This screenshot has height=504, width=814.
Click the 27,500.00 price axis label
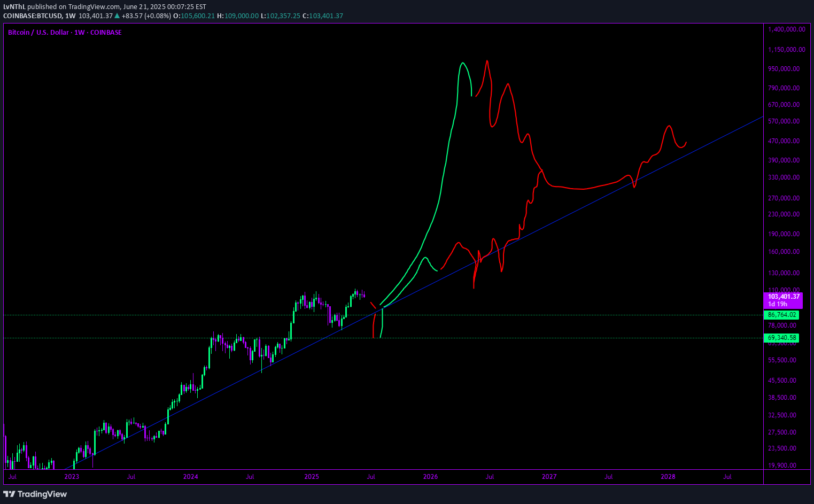tap(782, 432)
